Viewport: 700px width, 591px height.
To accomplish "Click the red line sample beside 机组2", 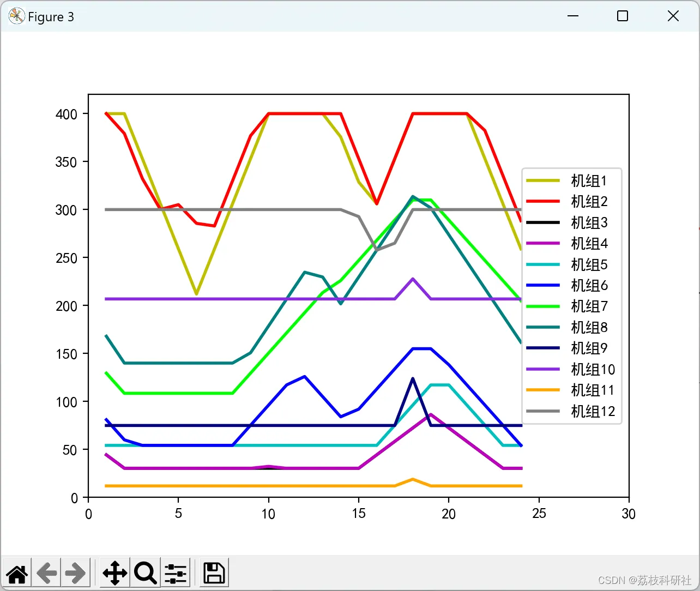I will [543, 201].
